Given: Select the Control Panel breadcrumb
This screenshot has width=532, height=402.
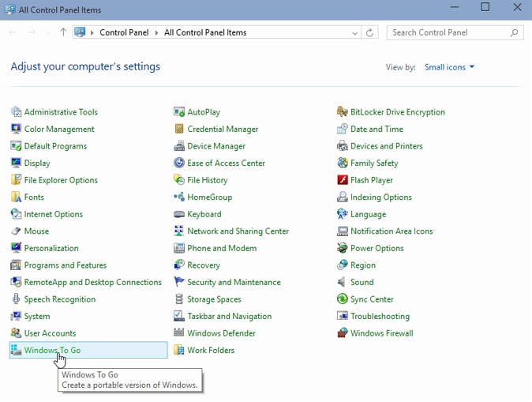Looking at the screenshot, I should click(124, 32).
